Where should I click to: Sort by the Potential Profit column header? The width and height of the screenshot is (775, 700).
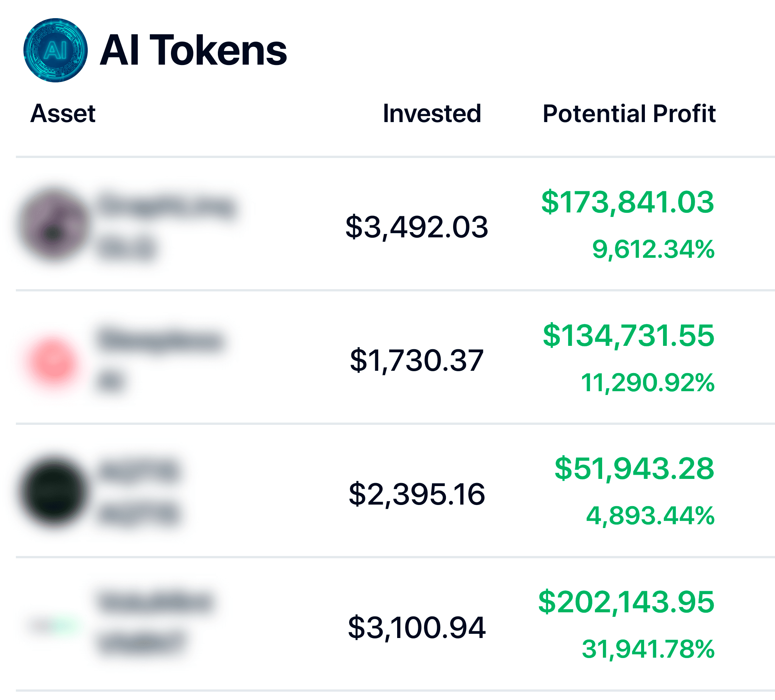click(629, 113)
